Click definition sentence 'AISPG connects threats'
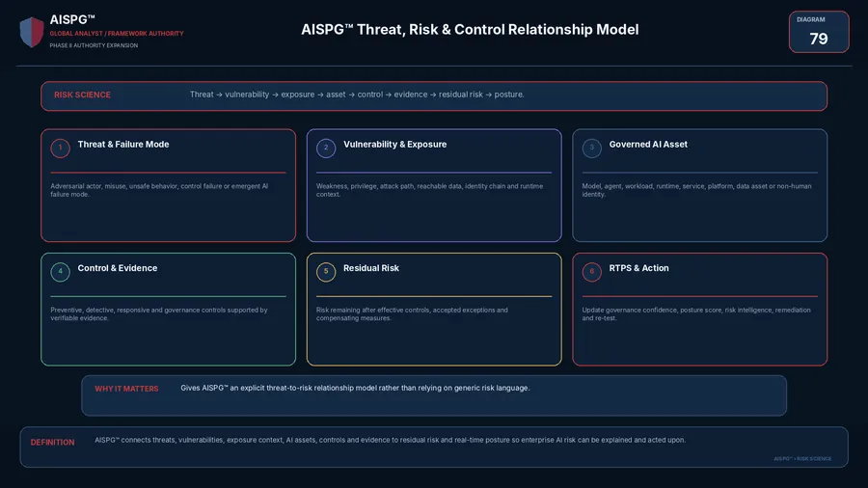 (391, 440)
